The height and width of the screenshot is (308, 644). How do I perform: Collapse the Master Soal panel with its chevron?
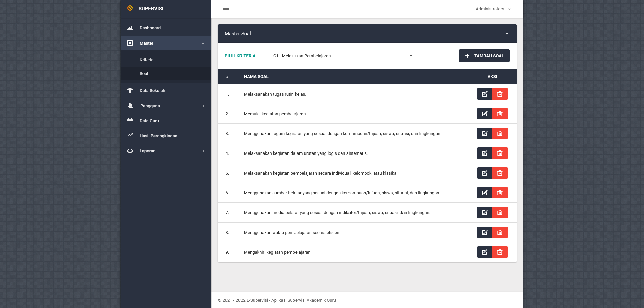click(x=507, y=34)
